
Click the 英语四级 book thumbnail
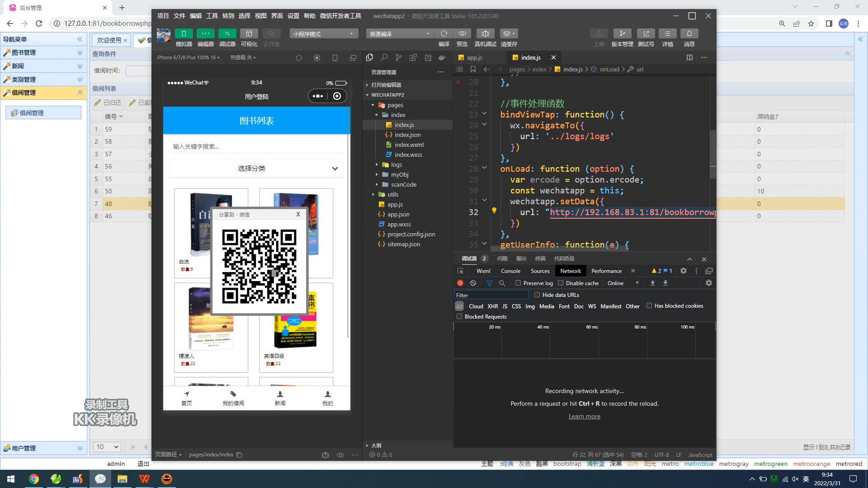coord(296,321)
